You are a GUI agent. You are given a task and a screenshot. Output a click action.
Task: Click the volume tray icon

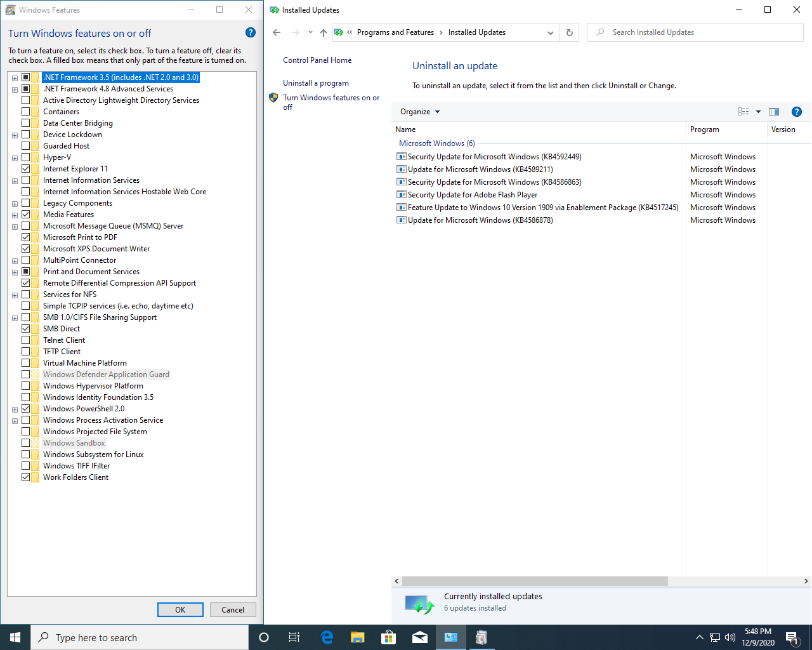[x=730, y=637]
